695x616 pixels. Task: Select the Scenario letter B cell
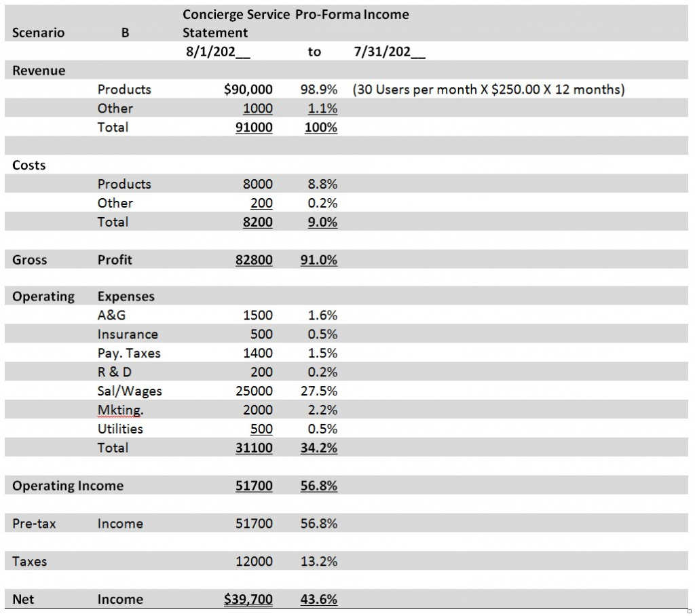pos(125,33)
